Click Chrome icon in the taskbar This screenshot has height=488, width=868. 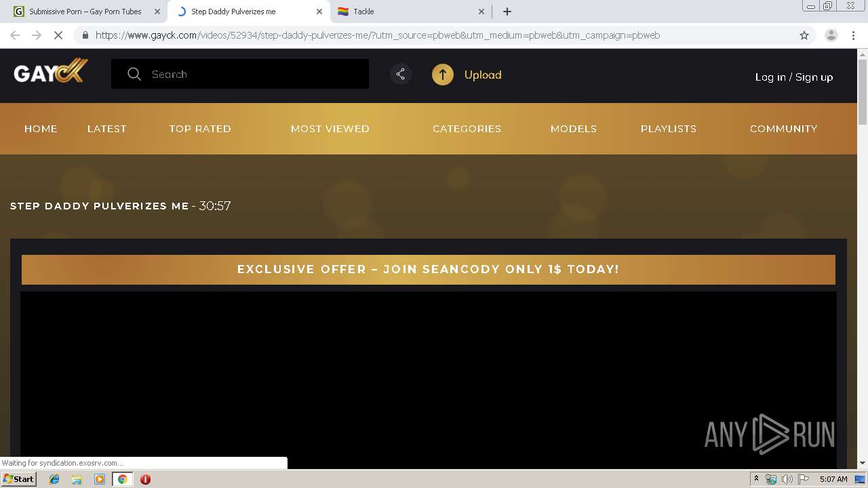123,479
